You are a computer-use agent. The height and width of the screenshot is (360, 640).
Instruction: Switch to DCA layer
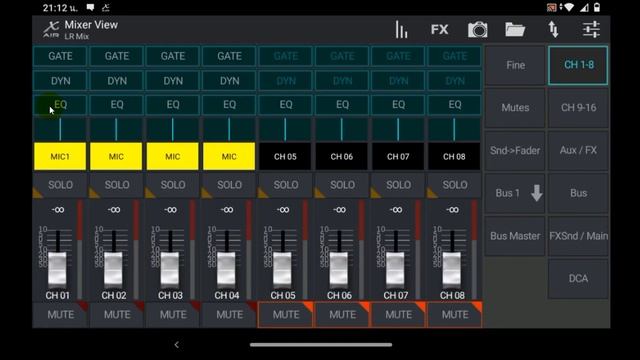(578, 278)
